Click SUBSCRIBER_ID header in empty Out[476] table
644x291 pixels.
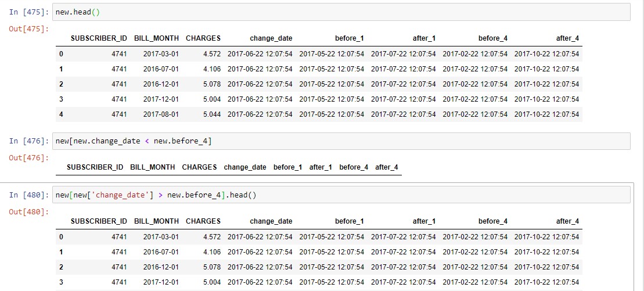click(x=95, y=167)
